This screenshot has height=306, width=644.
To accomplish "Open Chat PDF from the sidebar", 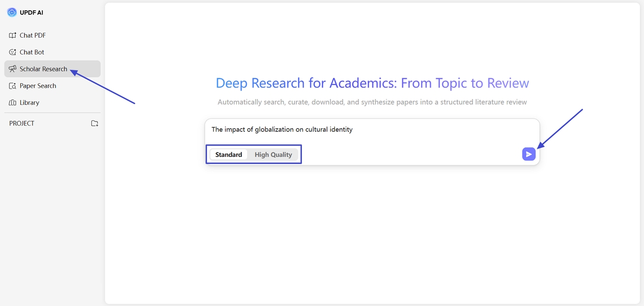I will (32, 35).
